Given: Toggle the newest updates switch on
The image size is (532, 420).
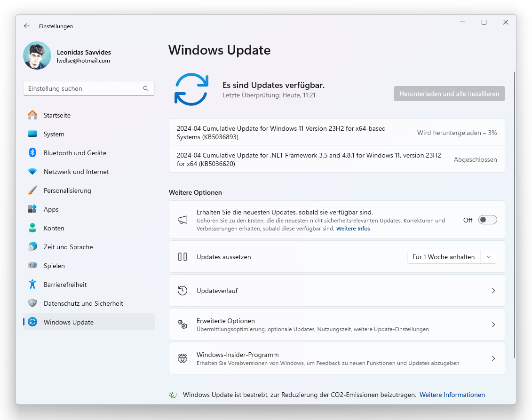Looking at the screenshot, I should pos(488,220).
